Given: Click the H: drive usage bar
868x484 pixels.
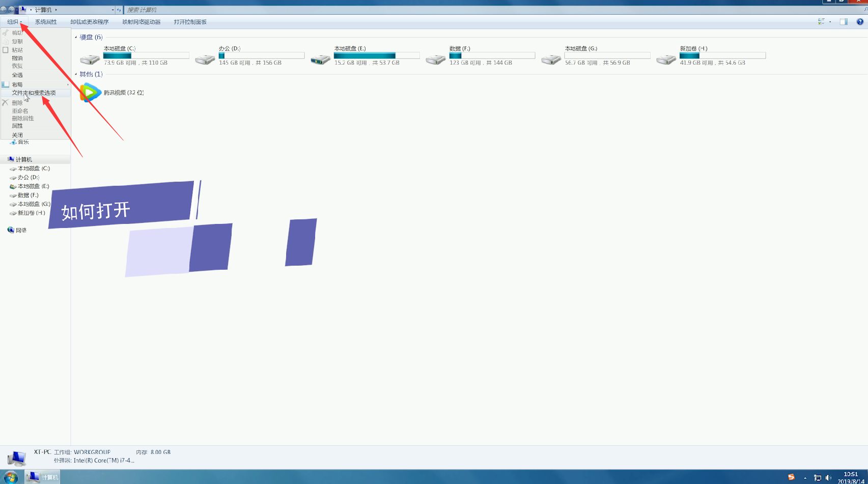Looking at the screenshot, I should 722,55.
